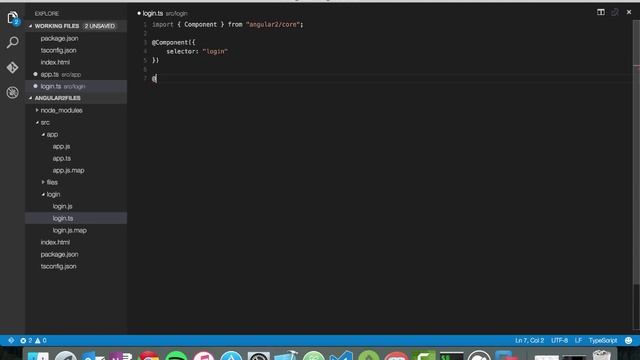Open index.html from Working Files
The image size is (640, 360).
click(55, 62)
